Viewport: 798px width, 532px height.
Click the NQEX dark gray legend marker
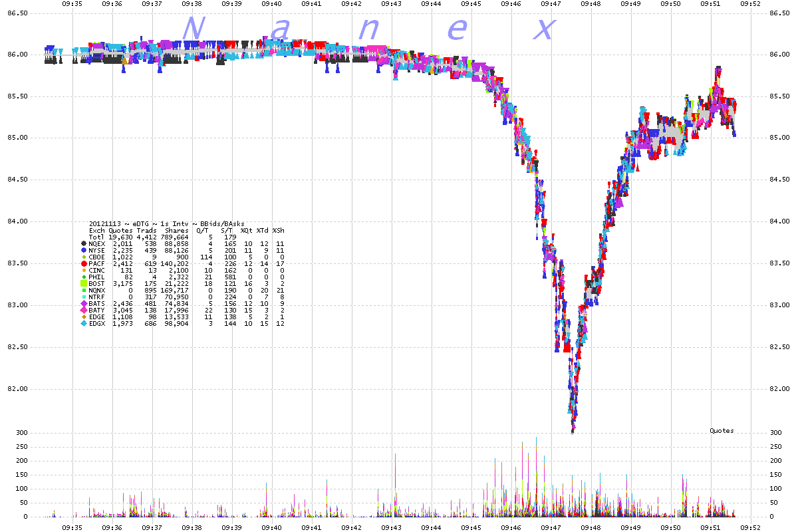tap(84, 243)
